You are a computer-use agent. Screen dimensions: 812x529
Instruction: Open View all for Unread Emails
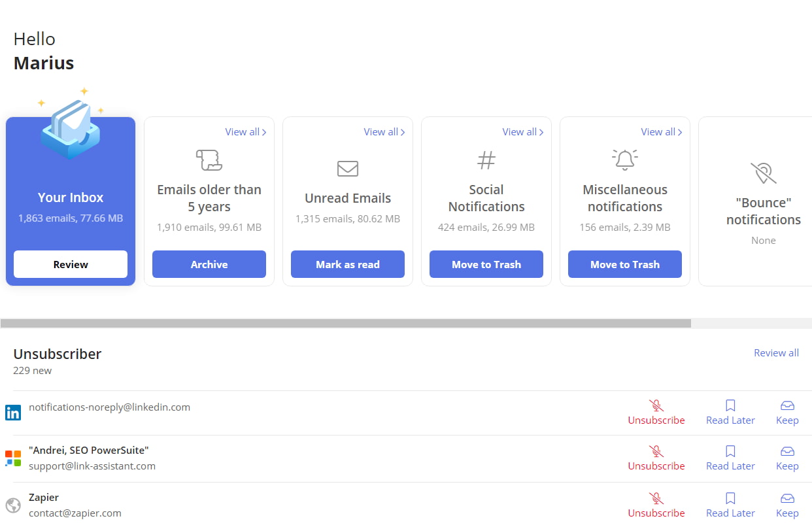click(384, 132)
